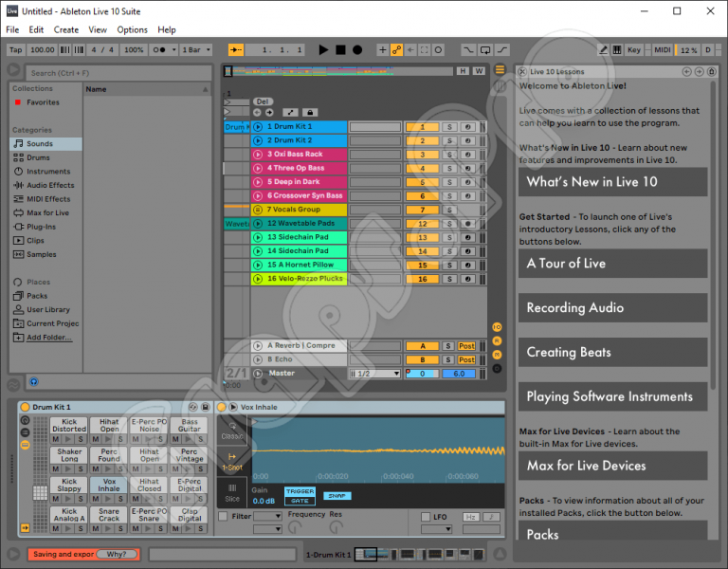Unfold the 7 Vocals Group track
The height and width of the screenshot is (569, 728).
pos(258,210)
